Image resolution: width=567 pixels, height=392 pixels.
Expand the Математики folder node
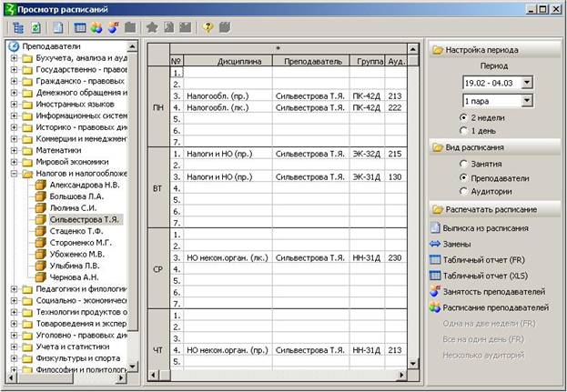pyautogui.click(x=15, y=150)
